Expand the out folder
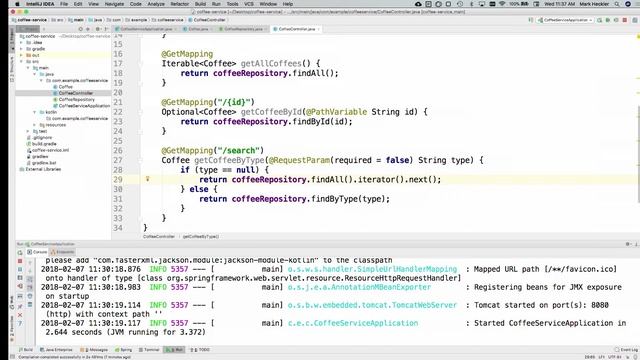The height and width of the screenshot is (360, 640). [x=22, y=55]
